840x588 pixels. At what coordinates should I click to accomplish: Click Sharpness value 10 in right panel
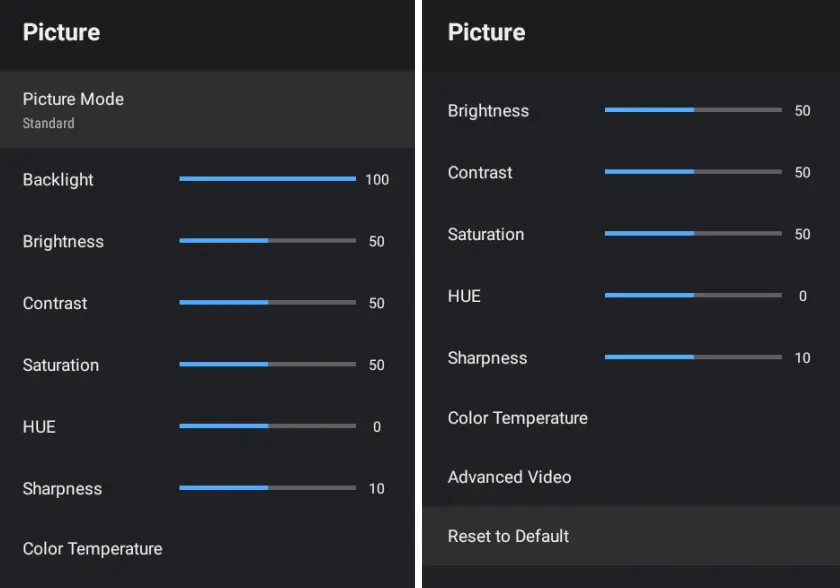[802, 358]
